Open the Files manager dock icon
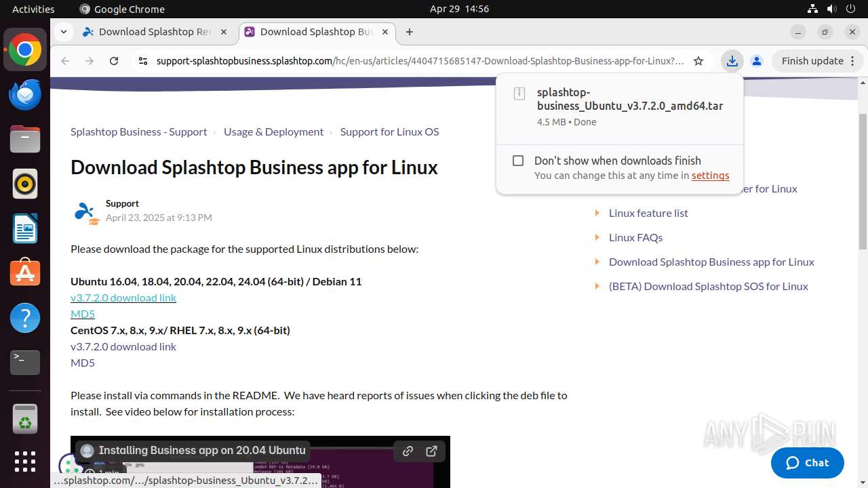This screenshot has height=488, width=868. tap(25, 140)
